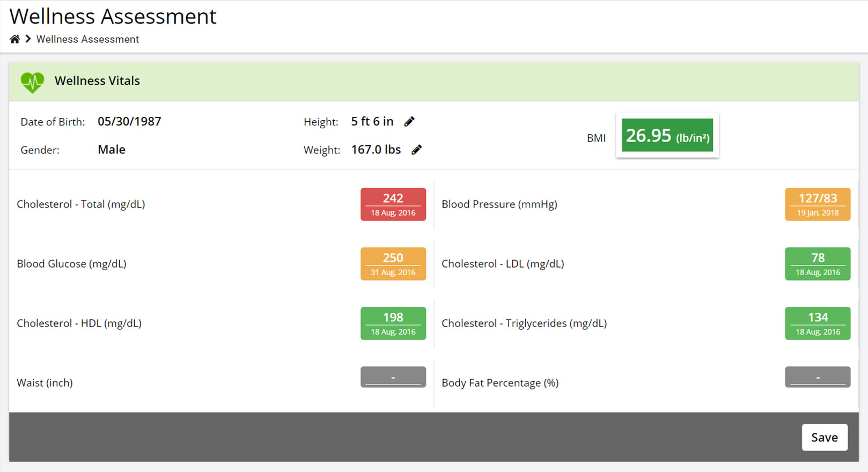Click the breadcrumb chevron arrow
The width and height of the screenshot is (868, 472).
[28, 39]
